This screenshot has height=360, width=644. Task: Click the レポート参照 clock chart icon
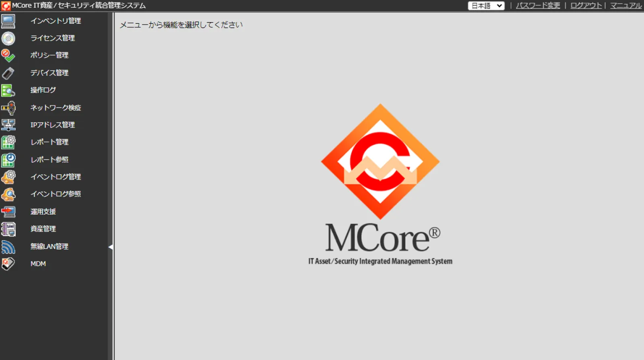pyautogui.click(x=8, y=160)
